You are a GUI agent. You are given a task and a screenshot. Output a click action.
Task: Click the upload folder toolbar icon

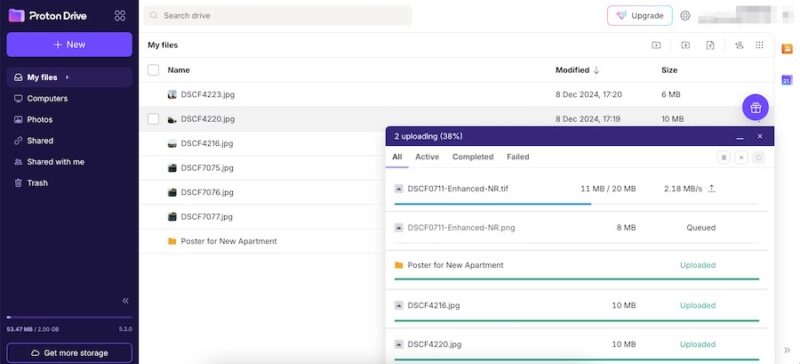click(x=685, y=45)
